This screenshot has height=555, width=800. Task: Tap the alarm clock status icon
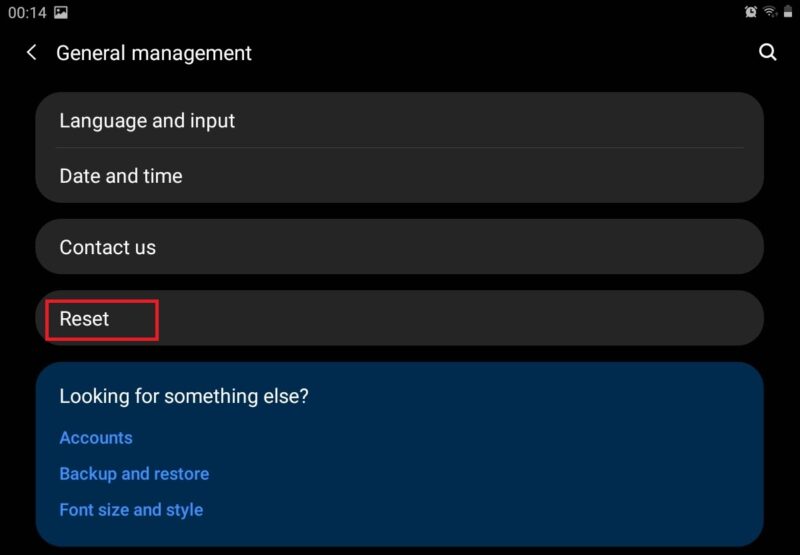[751, 12]
